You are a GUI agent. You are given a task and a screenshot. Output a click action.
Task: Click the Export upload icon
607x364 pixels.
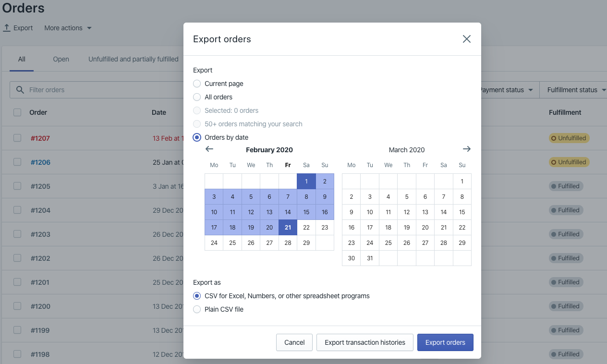7,27
